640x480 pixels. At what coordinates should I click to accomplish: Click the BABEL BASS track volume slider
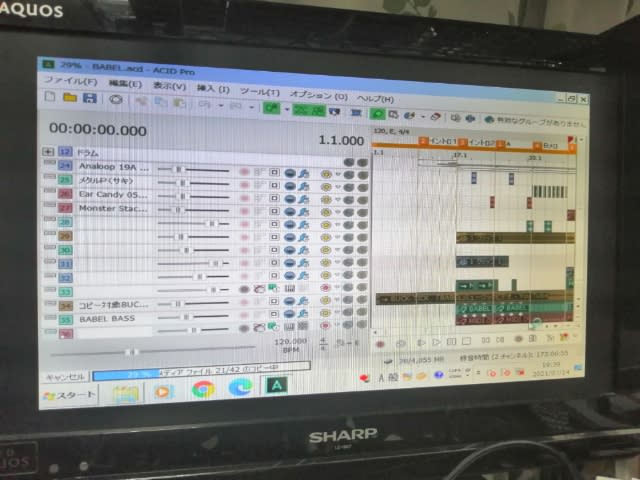[x=193, y=316]
